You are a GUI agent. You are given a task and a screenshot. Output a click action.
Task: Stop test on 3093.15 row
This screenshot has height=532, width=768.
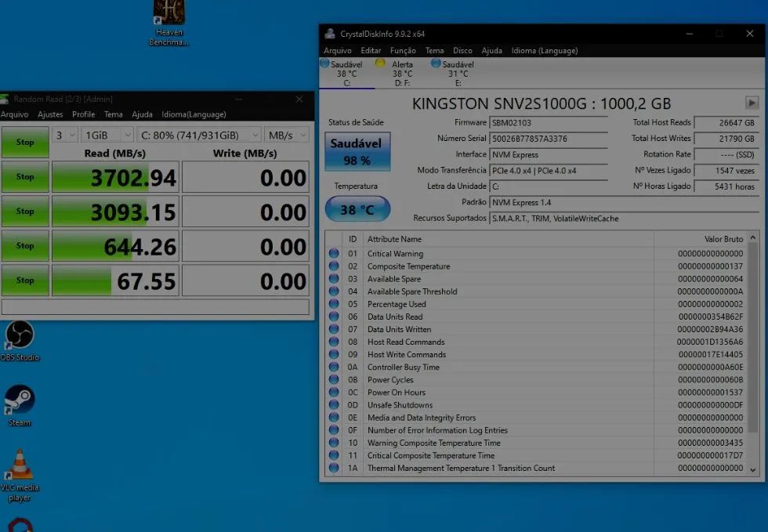point(25,211)
